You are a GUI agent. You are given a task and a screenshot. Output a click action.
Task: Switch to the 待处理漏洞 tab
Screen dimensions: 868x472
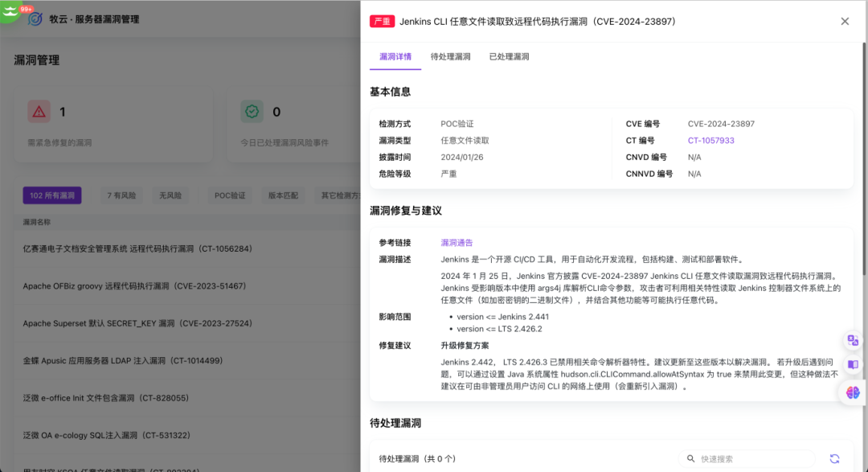coord(448,56)
